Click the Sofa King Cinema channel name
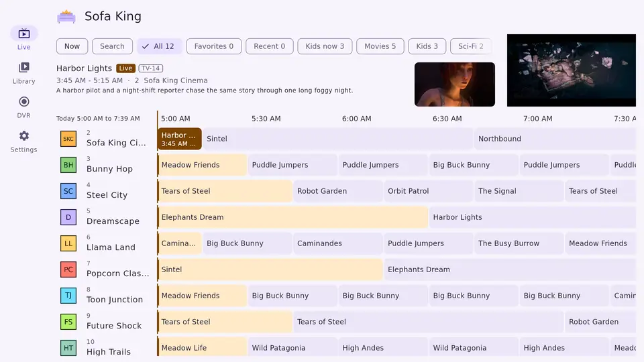Image resolution: width=644 pixels, height=362 pixels. pyautogui.click(x=116, y=143)
